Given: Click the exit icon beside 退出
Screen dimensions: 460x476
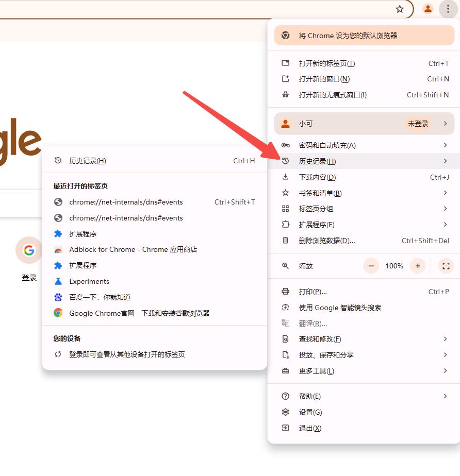Looking at the screenshot, I should [285, 428].
